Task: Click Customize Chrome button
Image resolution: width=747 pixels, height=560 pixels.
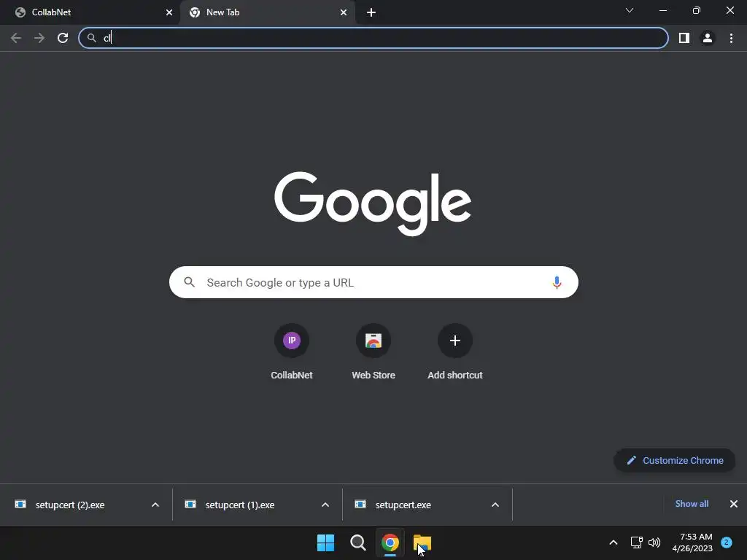Action: [675, 461]
